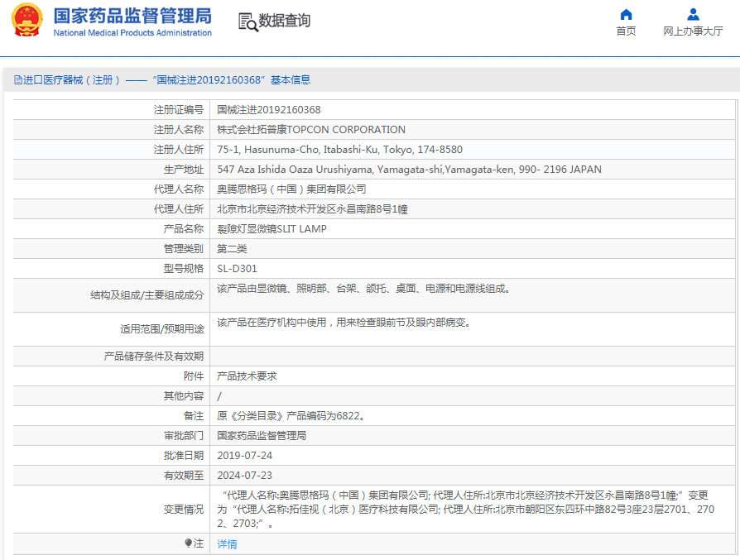Click the product name 裂隙灯显微镜SLIT LAMP
This screenshot has width=740, height=560.
[271, 229]
